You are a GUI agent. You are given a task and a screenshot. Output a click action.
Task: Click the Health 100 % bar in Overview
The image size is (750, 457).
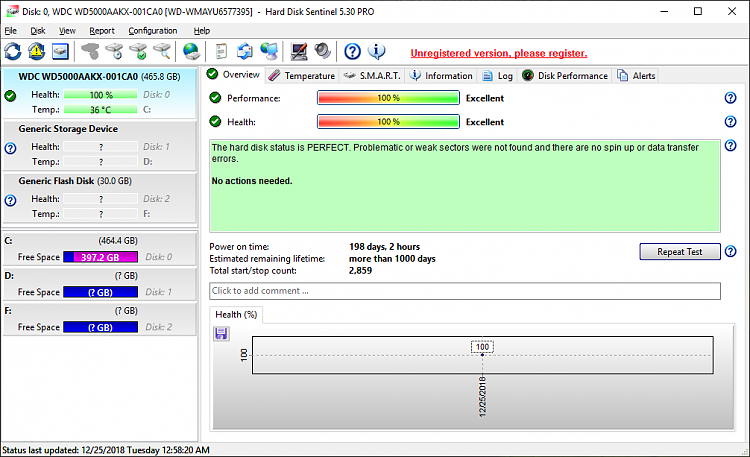[388, 122]
